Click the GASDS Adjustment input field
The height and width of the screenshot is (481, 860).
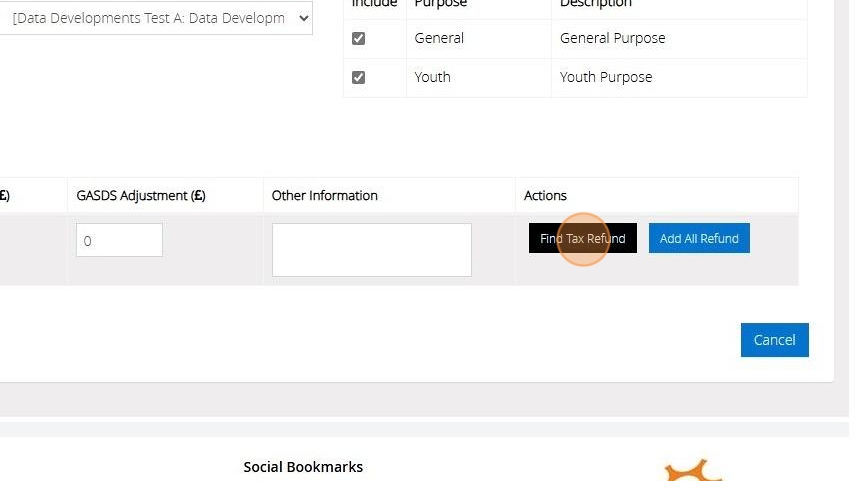[119, 240]
